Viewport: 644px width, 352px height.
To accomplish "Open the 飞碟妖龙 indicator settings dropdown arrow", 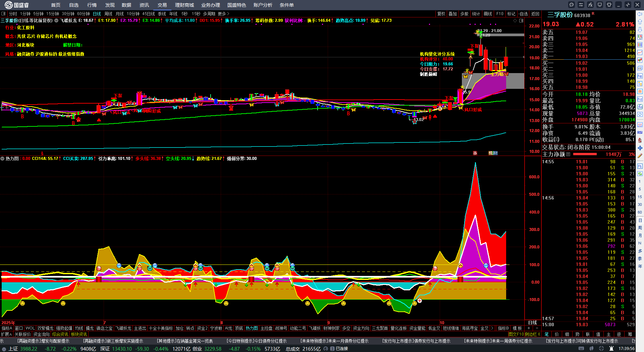I will pos(56,20).
